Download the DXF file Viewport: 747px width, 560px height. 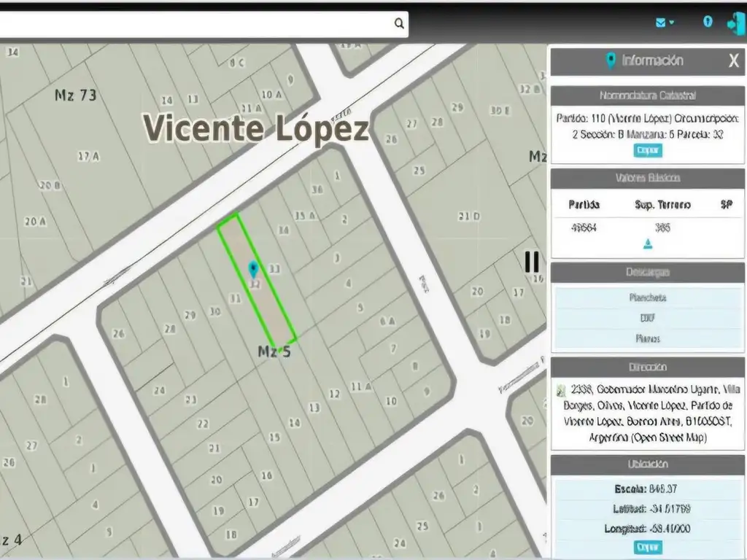pyautogui.click(x=648, y=318)
